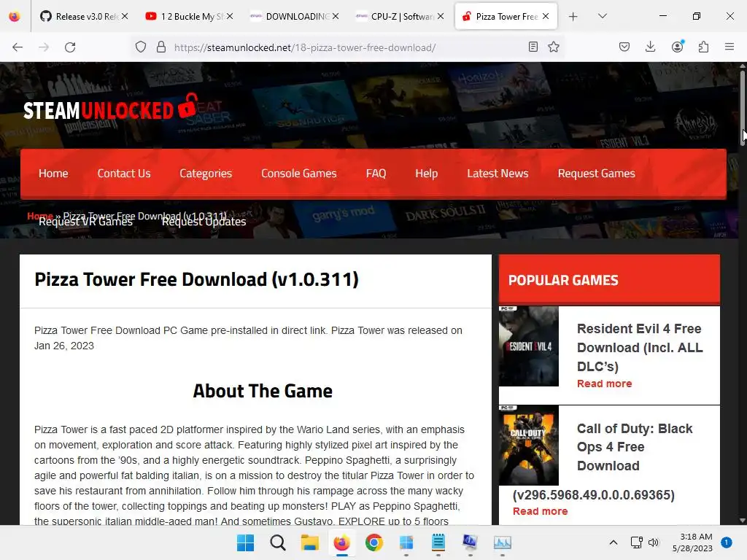Click the Pizza Tower Free Download heading
747x560 pixels.
click(196, 279)
